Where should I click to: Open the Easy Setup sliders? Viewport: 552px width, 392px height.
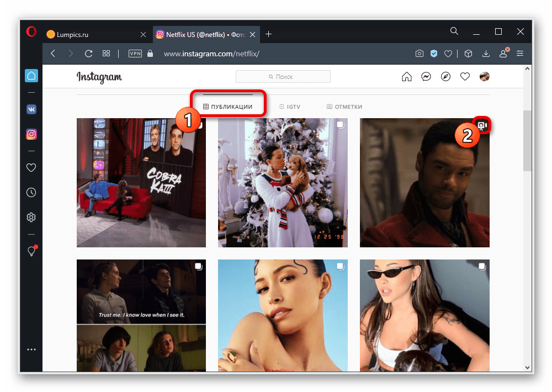520,54
